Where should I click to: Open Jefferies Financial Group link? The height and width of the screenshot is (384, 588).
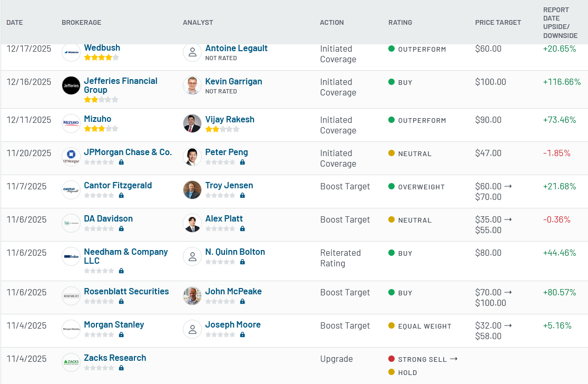[121, 85]
